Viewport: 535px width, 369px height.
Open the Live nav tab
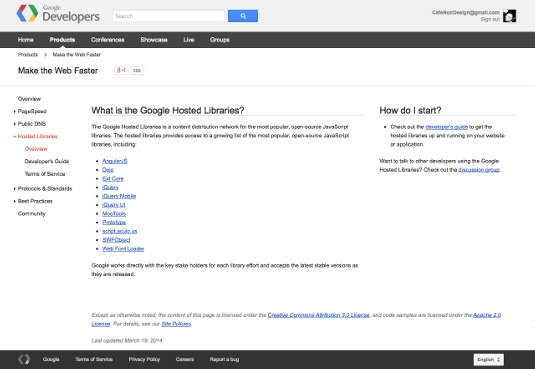189,40
